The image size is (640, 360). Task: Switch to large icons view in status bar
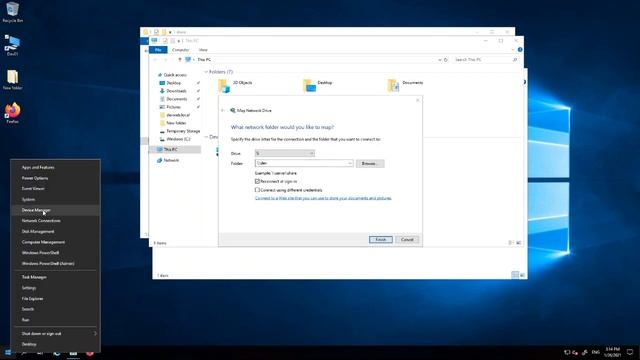tap(519, 243)
